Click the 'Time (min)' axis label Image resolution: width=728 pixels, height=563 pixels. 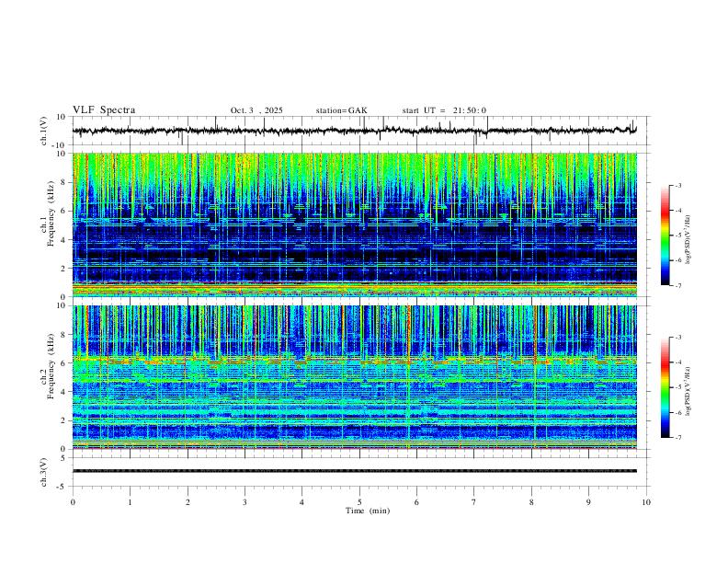pyautogui.click(x=368, y=511)
